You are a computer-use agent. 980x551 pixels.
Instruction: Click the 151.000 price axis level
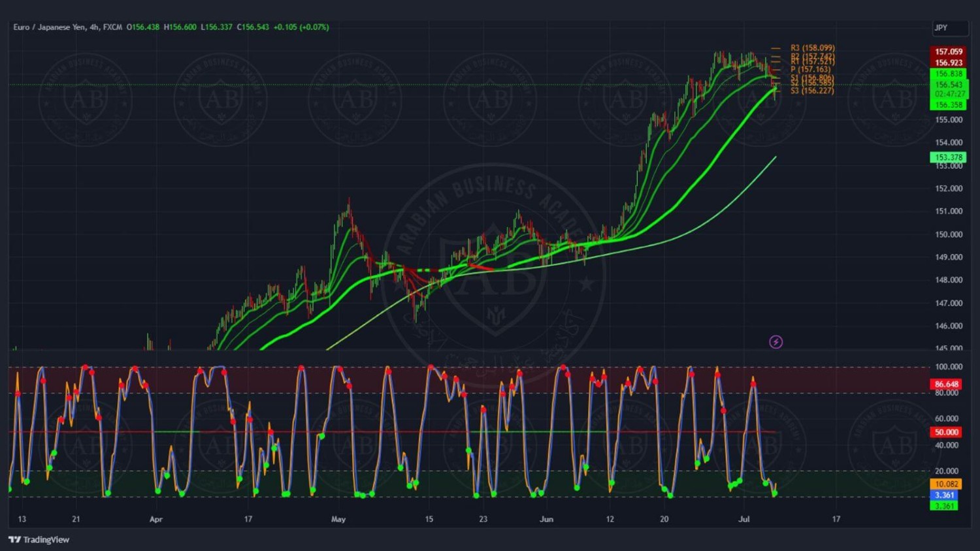(949, 212)
